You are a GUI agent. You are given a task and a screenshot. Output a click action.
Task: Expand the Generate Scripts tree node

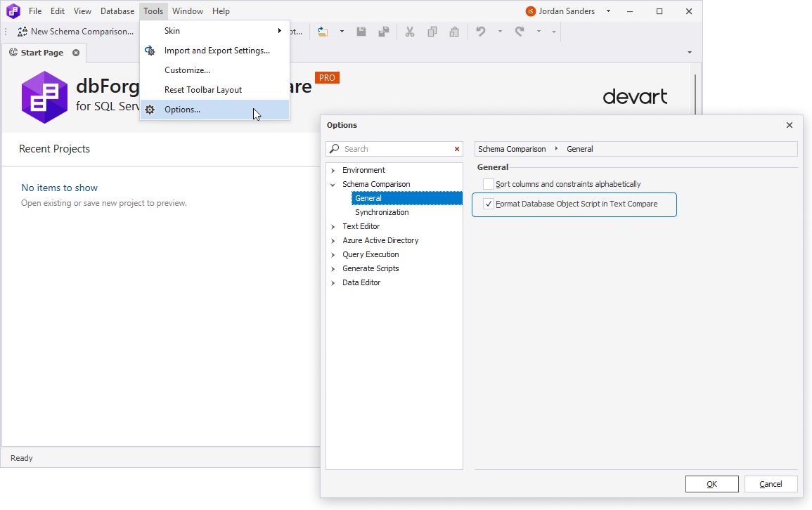[x=333, y=268]
